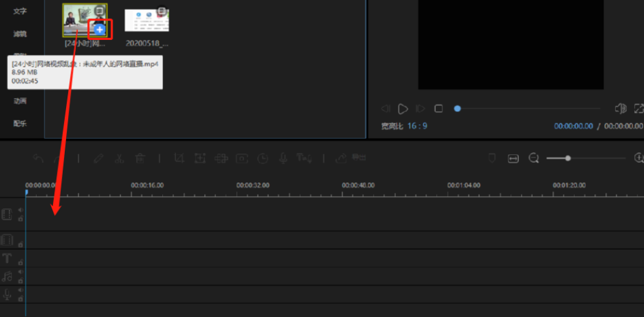Click the timeline zoom out magnifier
The height and width of the screenshot is (317, 644).
pyautogui.click(x=533, y=158)
